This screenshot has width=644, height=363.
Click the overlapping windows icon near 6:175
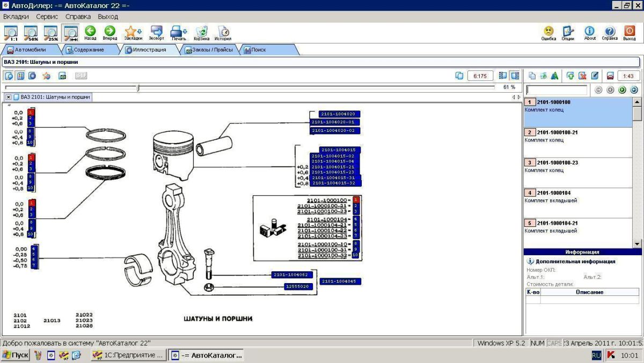[459, 76]
